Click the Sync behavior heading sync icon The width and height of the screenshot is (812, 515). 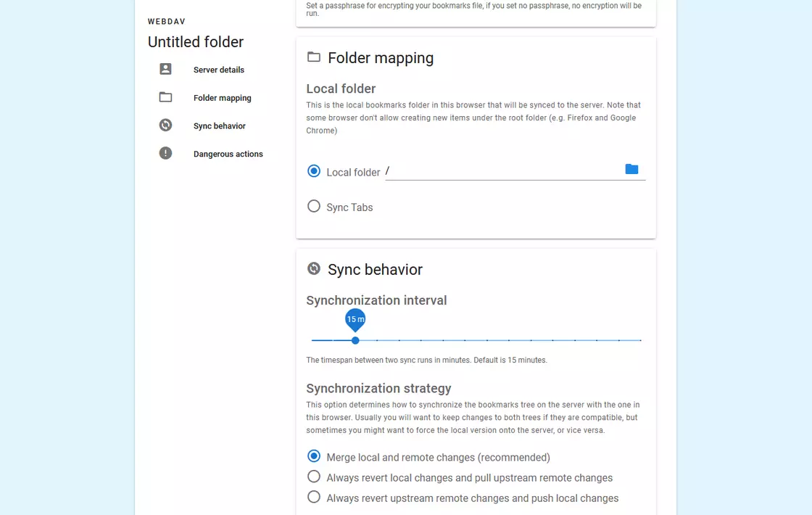314,268
